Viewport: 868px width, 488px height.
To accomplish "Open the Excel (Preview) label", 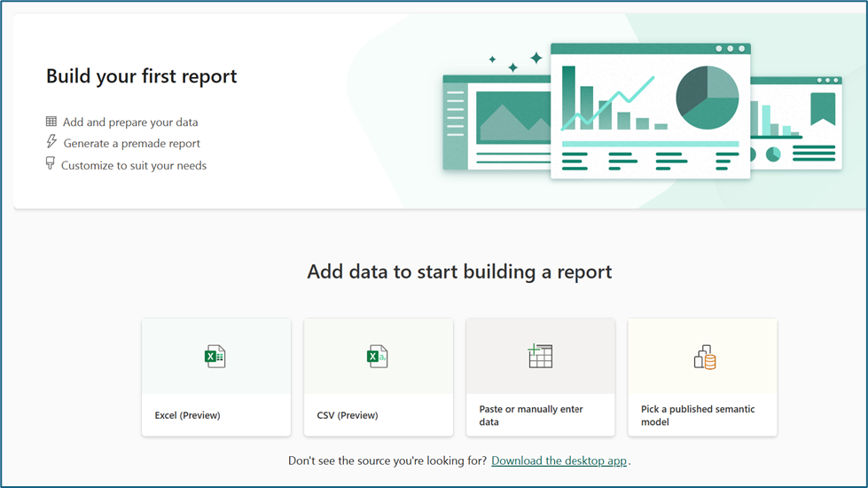I will tap(188, 415).
